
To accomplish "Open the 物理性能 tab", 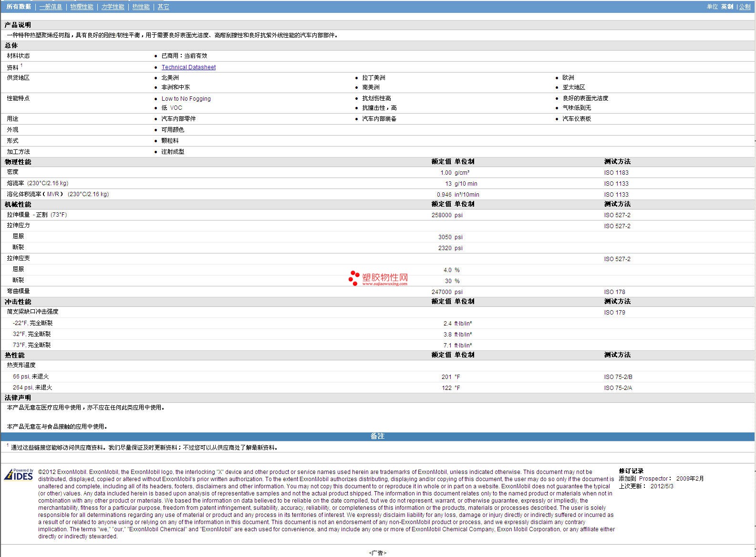I will (x=82, y=7).
